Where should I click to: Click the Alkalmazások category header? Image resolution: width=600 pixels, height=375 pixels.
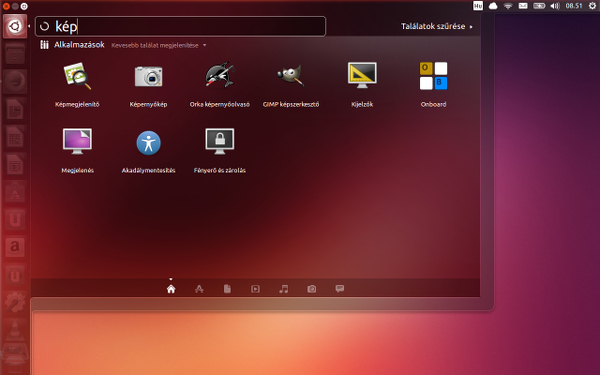pos(79,45)
